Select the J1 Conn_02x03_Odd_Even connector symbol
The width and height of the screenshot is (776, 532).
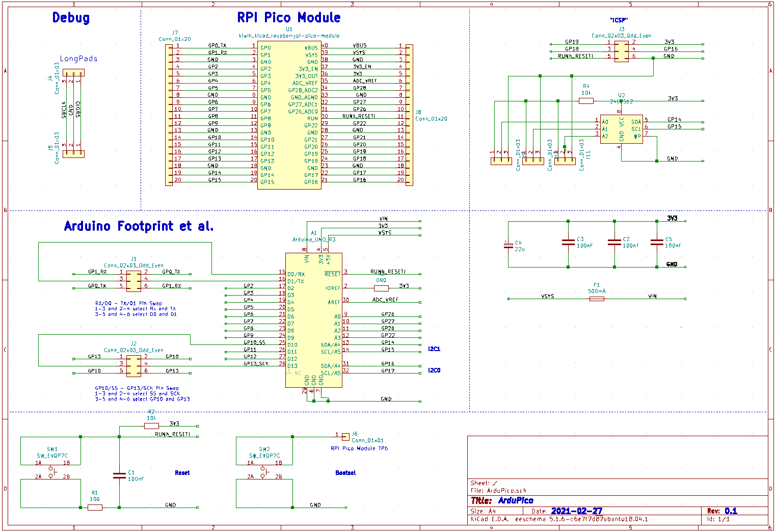(133, 281)
